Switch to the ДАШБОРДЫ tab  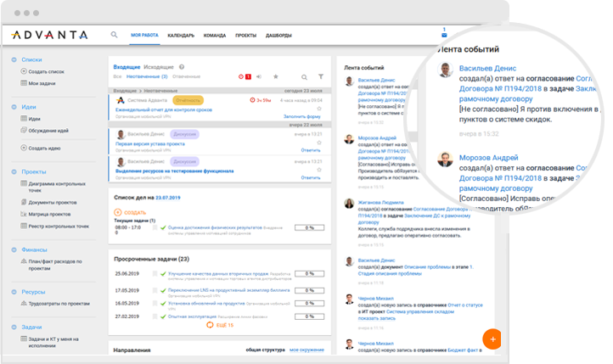(x=278, y=36)
